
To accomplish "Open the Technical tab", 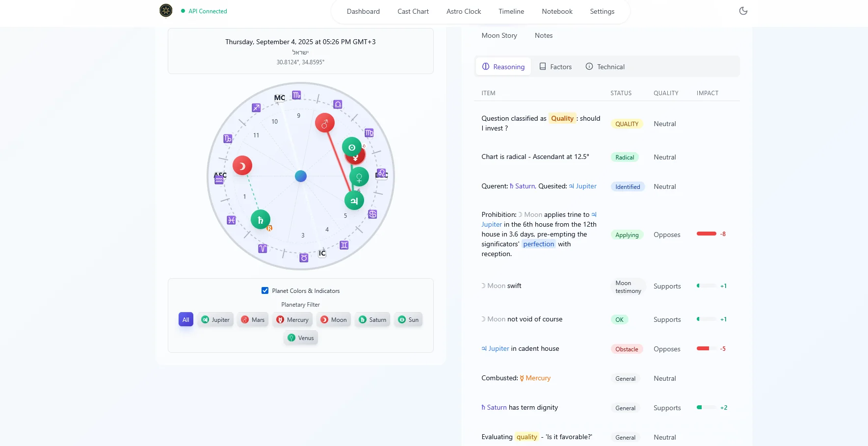I will [605, 67].
